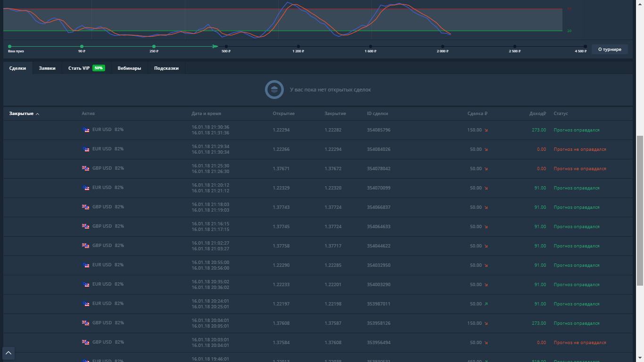Click the 90 ₽ prize milestone
The image size is (644, 362).
(82, 46)
